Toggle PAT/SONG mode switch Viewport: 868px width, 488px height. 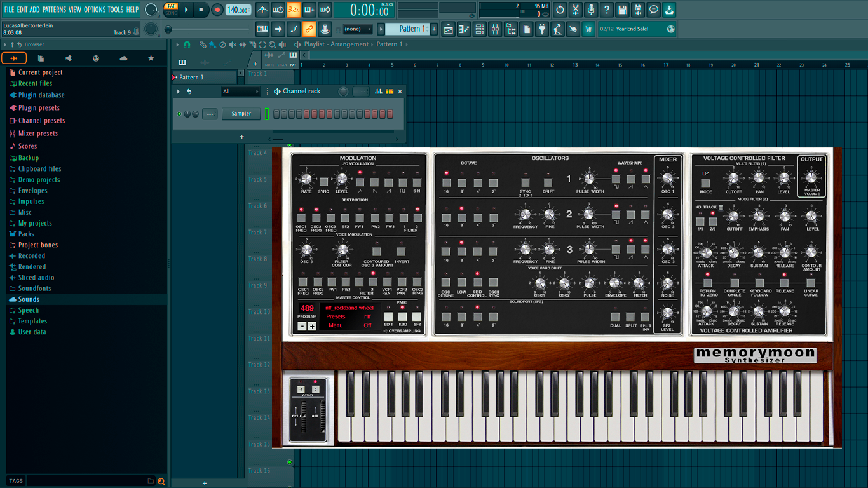coord(171,10)
